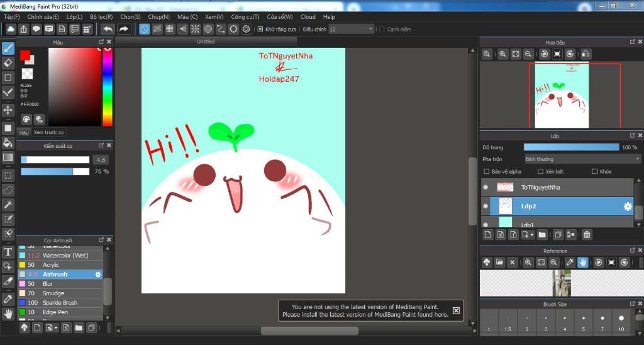The image size is (644, 345).
Task: Click the red foreground color swatch
Action: (25, 55)
